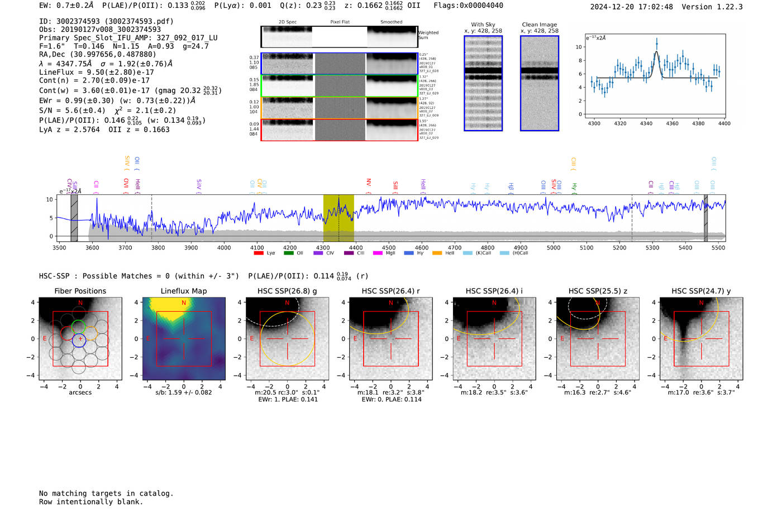Screen dimensions: 782x532
Task: Click the S/N = 5.6 chi-squared line
Action: (x=107, y=111)
